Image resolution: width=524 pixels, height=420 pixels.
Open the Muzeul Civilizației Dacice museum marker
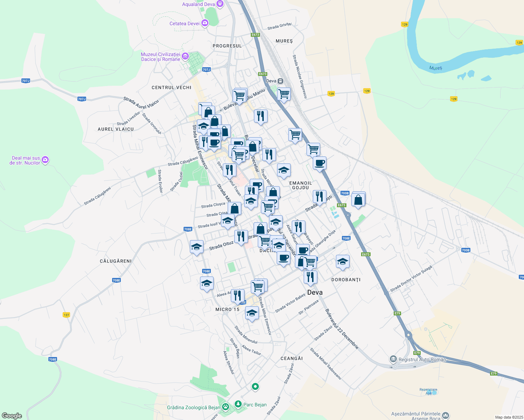tap(185, 56)
